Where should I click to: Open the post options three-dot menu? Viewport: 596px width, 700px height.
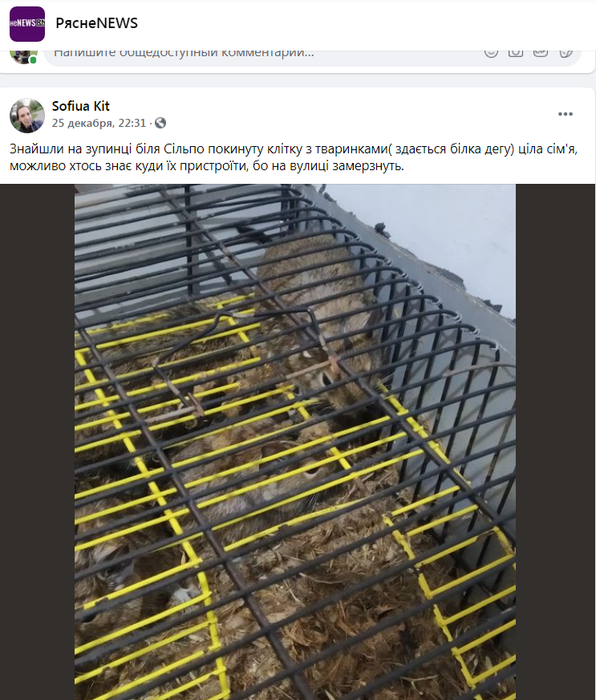[566, 114]
